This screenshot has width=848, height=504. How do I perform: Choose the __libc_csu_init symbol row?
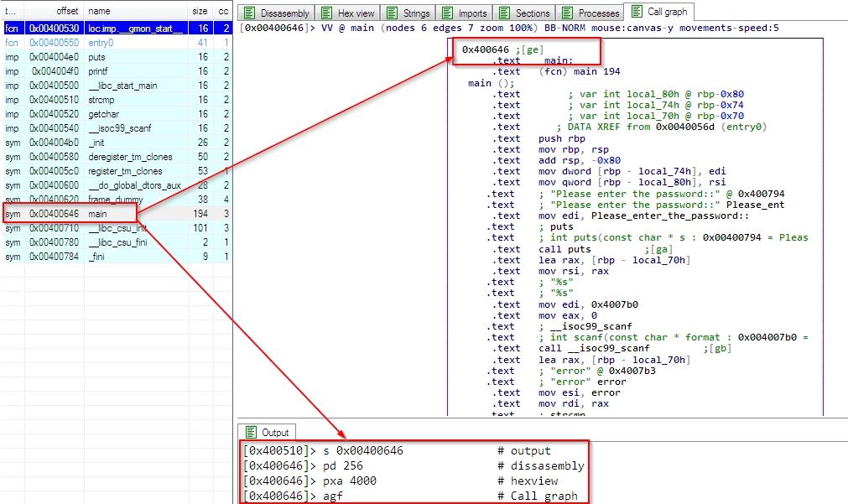pos(117,227)
